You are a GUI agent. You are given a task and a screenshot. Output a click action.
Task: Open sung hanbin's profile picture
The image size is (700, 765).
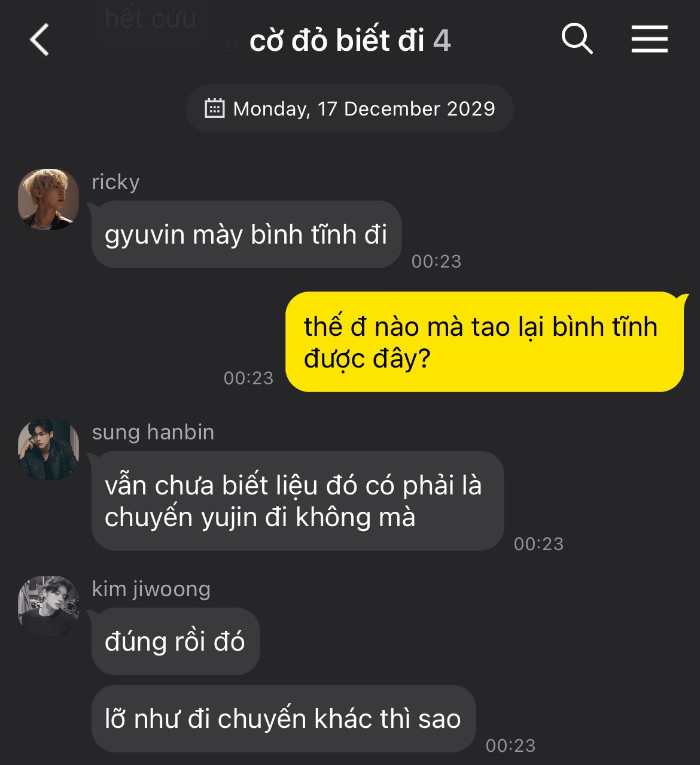click(x=48, y=449)
